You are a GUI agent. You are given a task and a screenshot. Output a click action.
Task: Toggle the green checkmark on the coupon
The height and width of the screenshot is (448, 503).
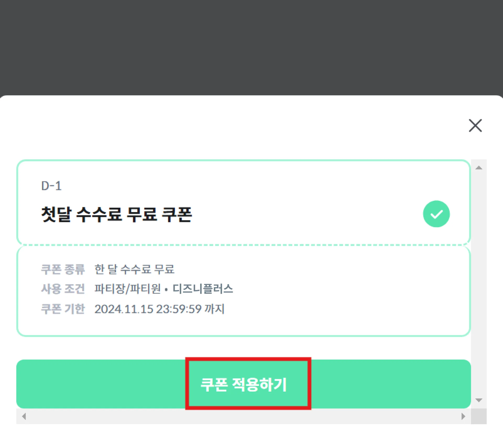[436, 214]
